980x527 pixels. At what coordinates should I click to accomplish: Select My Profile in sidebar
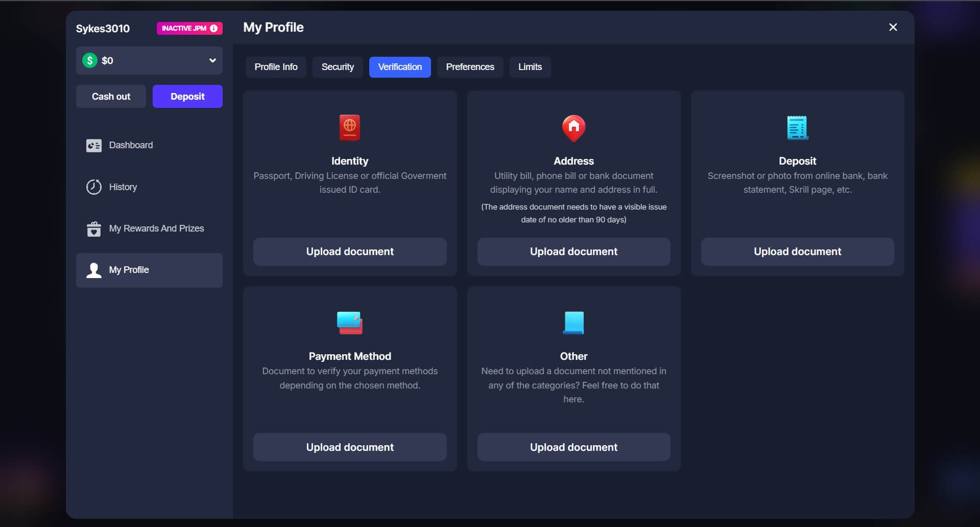[x=149, y=270]
